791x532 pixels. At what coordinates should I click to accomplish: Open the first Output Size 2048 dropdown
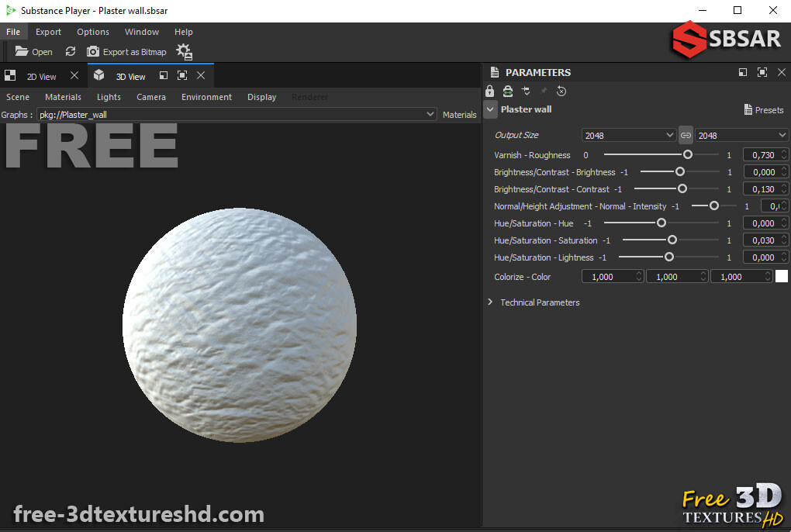point(627,135)
